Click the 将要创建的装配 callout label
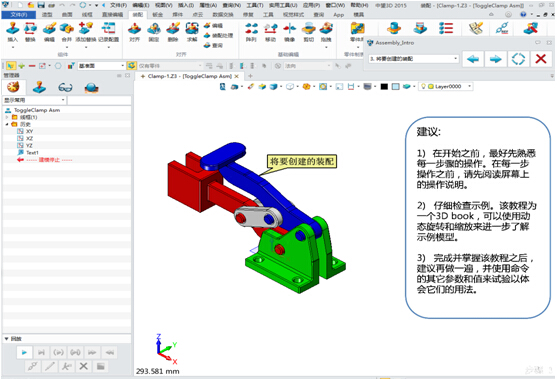This screenshot has width=557, height=379. click(302, 162)
